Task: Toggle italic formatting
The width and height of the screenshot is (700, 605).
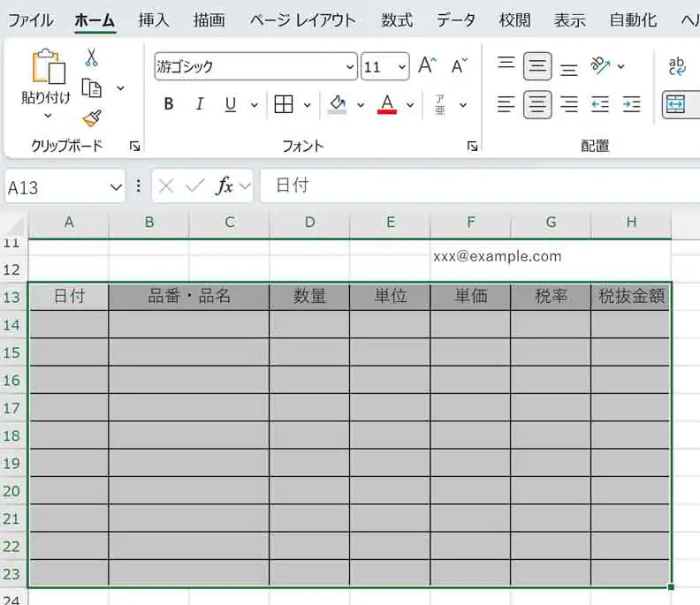Action: pyautogui.click(x=200, y=105)
